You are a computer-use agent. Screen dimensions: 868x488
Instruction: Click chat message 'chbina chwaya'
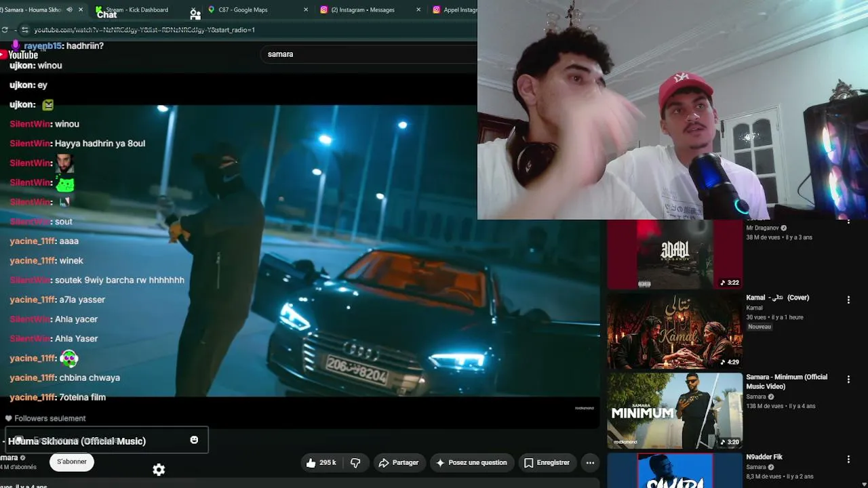90,378
